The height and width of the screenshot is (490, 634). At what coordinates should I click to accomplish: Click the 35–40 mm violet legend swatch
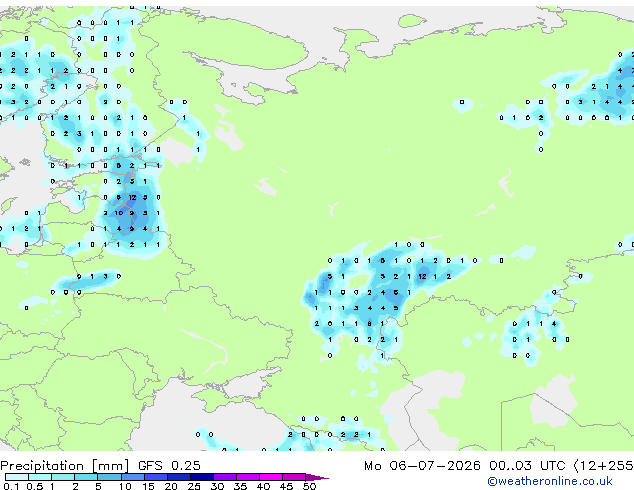pyautogui.click(x=248, y=477)
